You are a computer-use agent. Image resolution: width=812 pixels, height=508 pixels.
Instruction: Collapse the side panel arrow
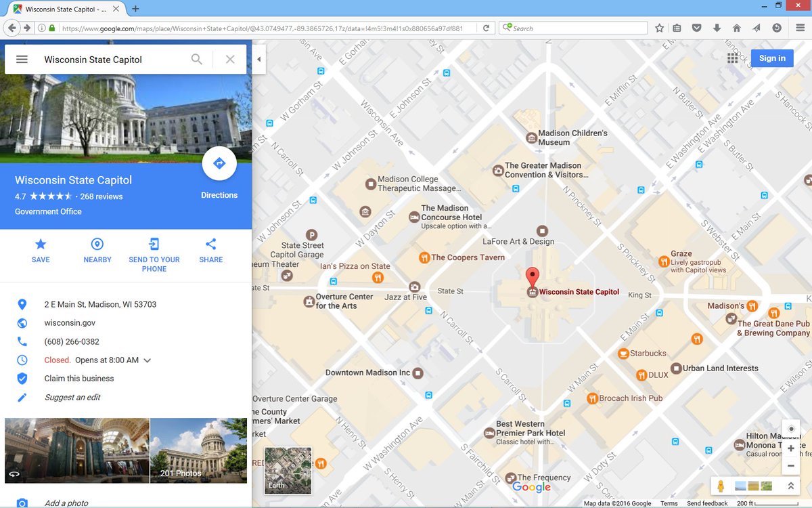point(258,60)
